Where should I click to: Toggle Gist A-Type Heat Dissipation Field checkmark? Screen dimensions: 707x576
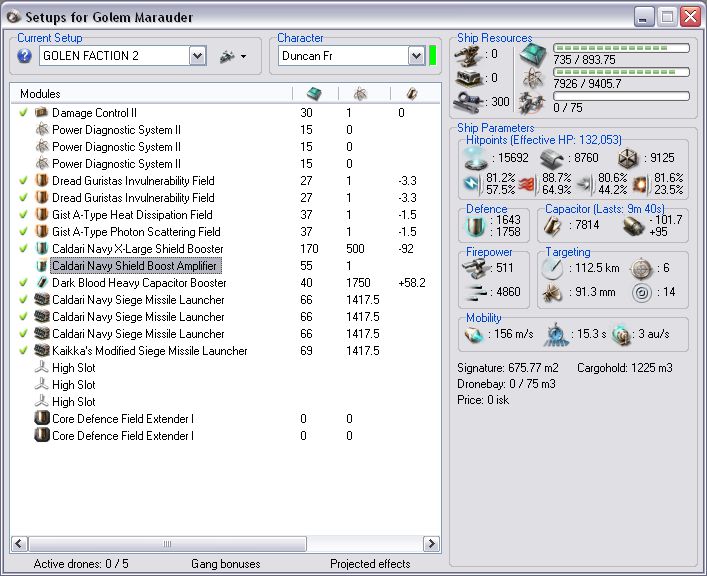(x=23, y=215)
